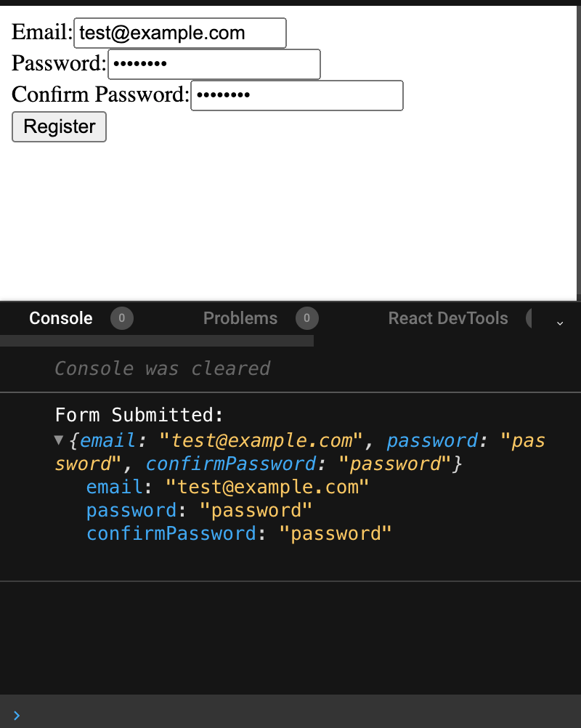The height and width of the screenshot is (728, 581).
Task: Collapse the console panel with the chevron
Action: [x=560, y=323]
